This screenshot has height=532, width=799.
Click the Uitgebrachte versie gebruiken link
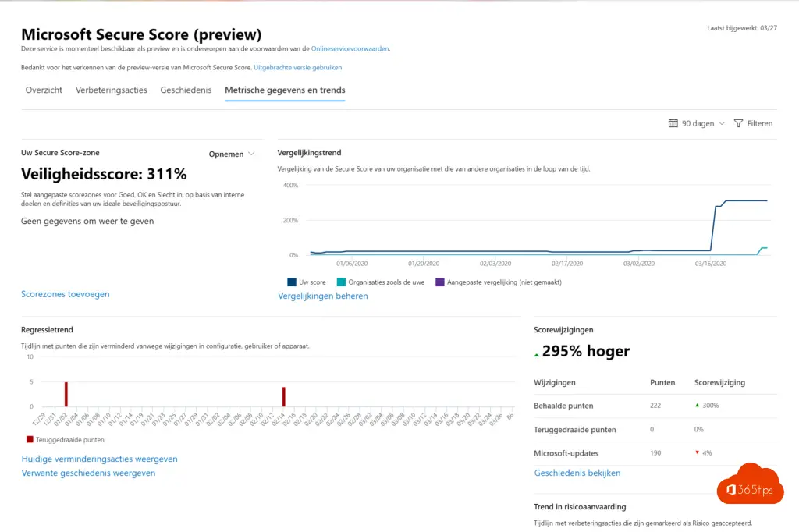point(297,67)
